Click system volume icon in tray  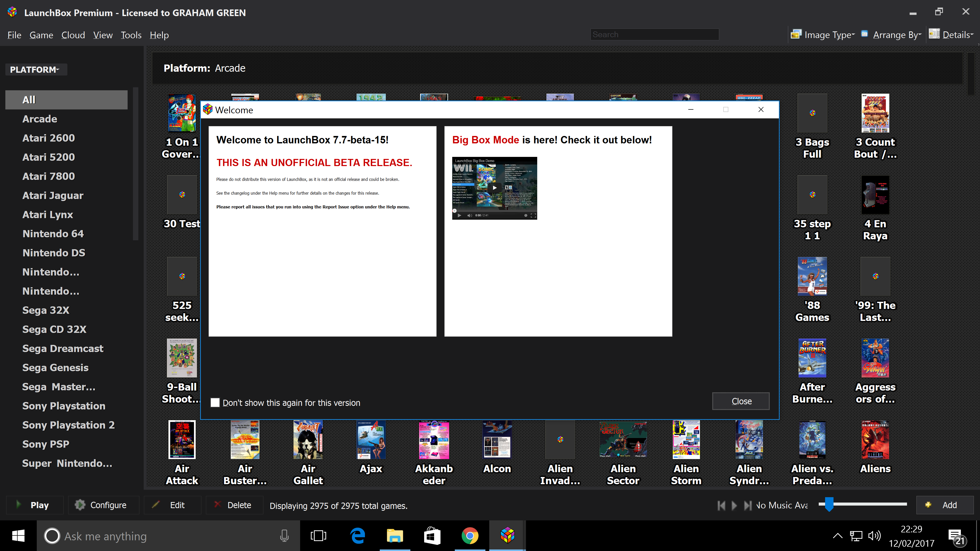pos(874,536)
